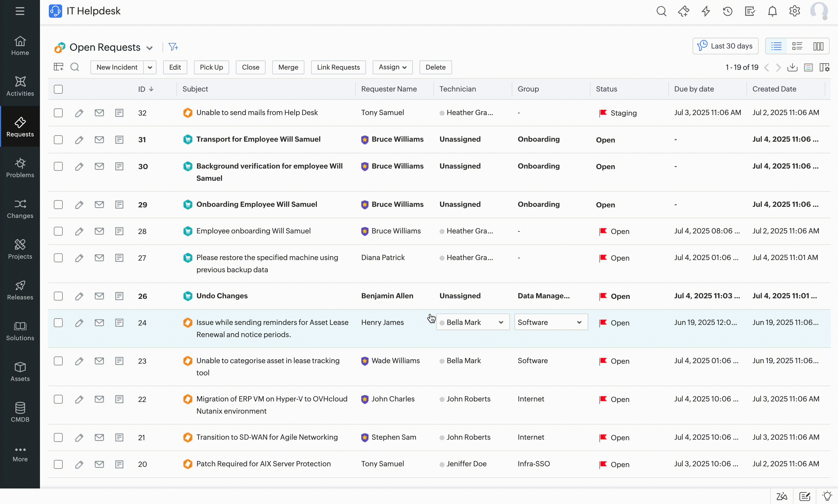Check the checkbox for request 24
Image resolution: width=838 pixels, height=504 pixels.
click(x=58, y=323)
